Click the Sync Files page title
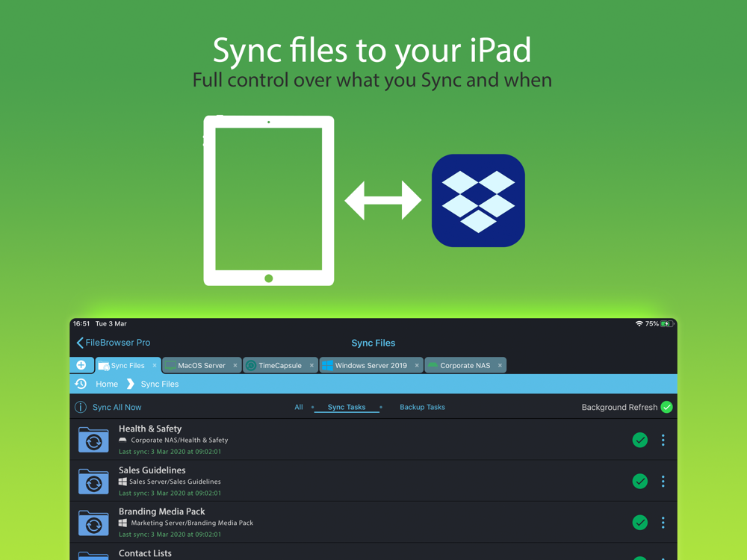 (373, 343)
